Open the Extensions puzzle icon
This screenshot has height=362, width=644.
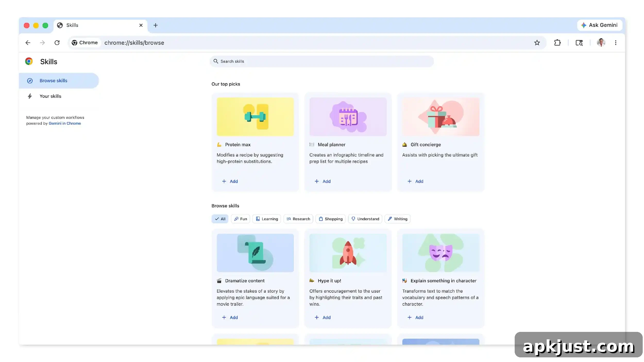(557, 43)
